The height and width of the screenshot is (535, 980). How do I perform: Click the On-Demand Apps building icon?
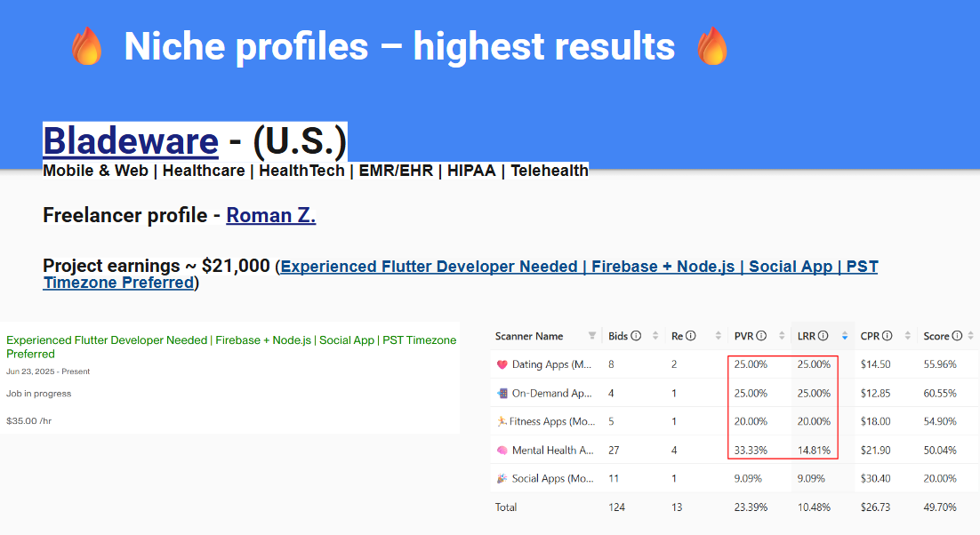click(502, 394)
